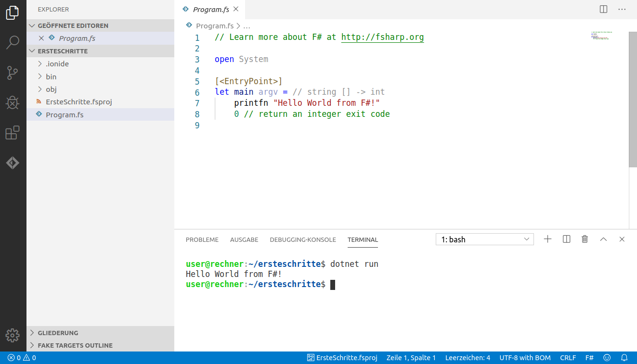Maximize the panel with up chevron
Image resolution: width=637 pixels, height=364 pixels.
coord(603,239)
